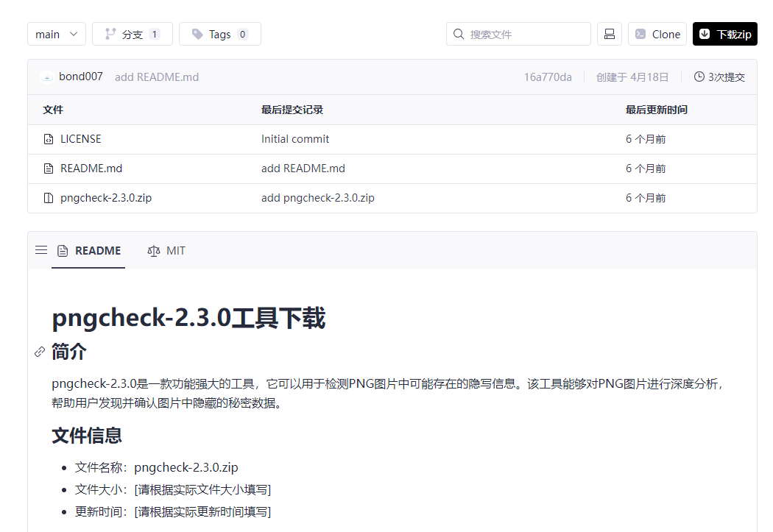Screen dimensions: 773x532
Task: Click the anchor link icon beside 简介
Action: (40, 352)
